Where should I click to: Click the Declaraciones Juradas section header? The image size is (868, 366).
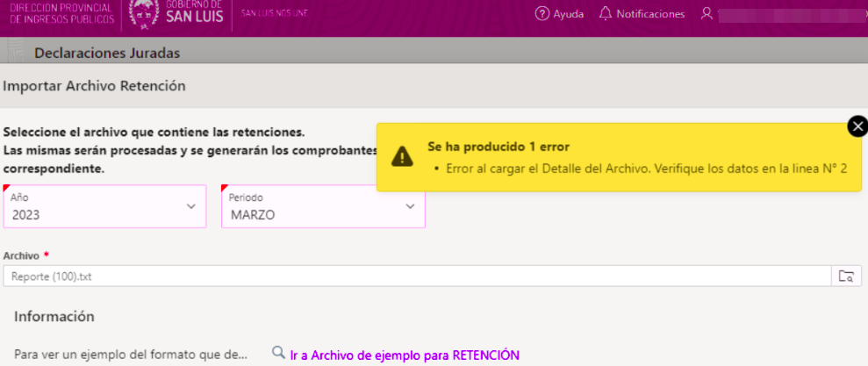coord(107,54)
